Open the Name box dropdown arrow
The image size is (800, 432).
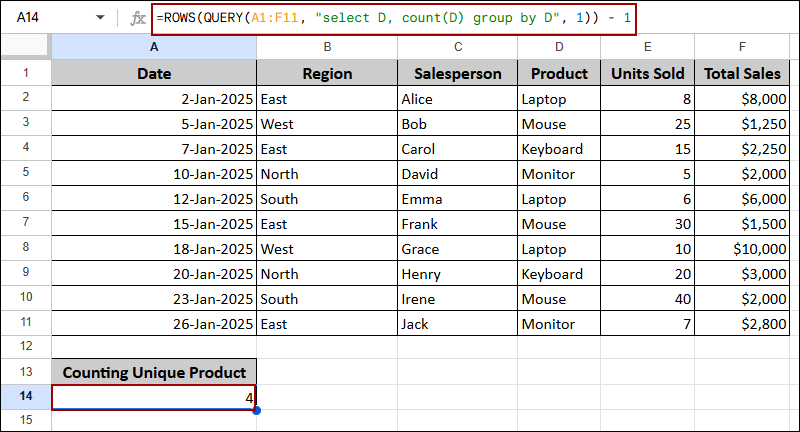pos(100,18)
